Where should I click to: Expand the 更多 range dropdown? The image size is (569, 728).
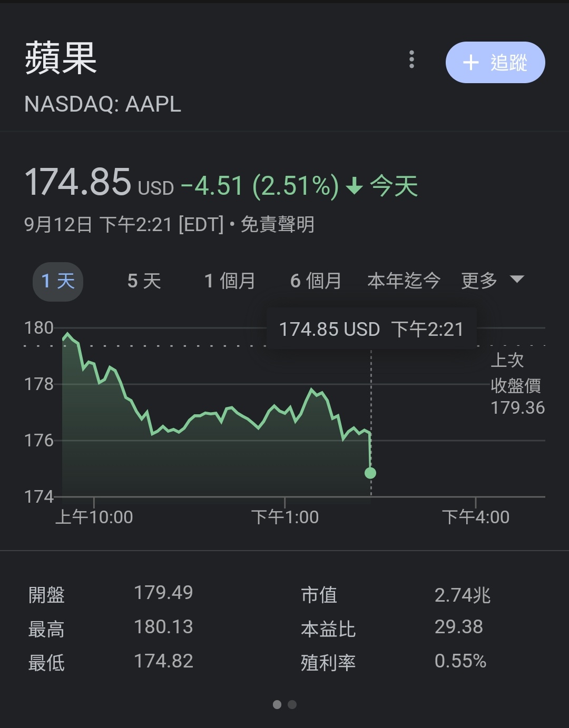pyautogui.click(x=479, y=281)
